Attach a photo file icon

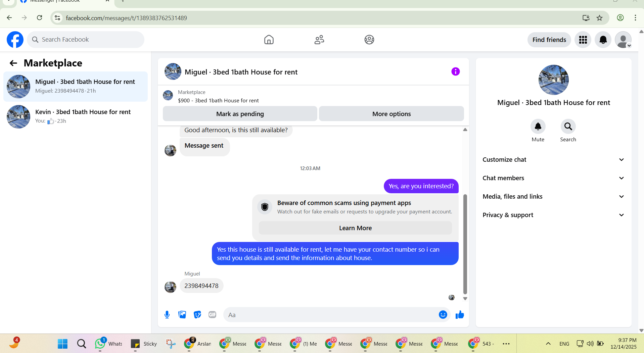coord(182,315)
